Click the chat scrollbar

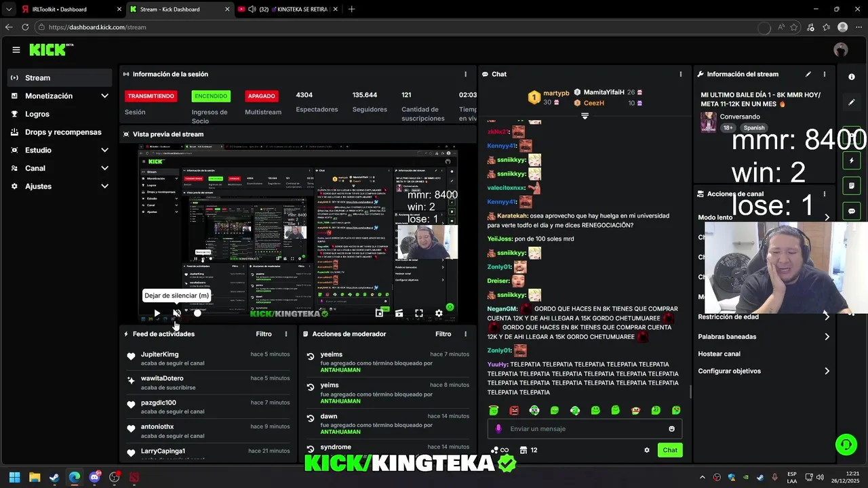pyautogui.click(x=690, y=392)
